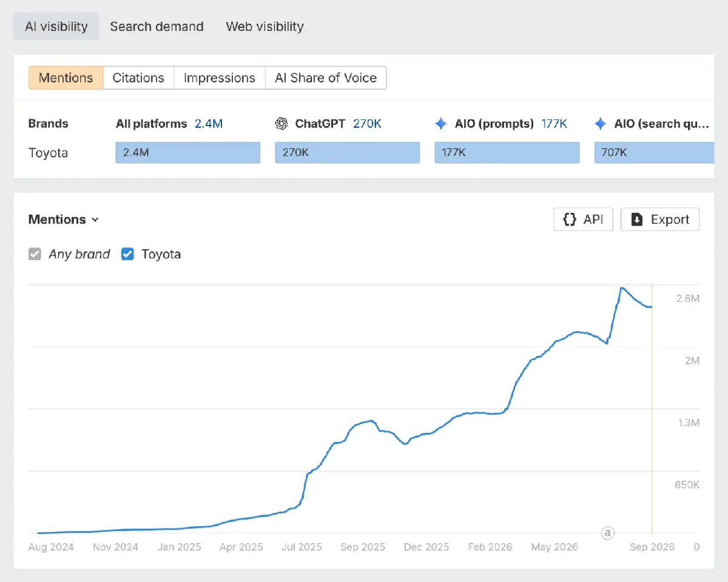
Task: Click the ChatGPT 270K value link
Action: tap(367, 124)
